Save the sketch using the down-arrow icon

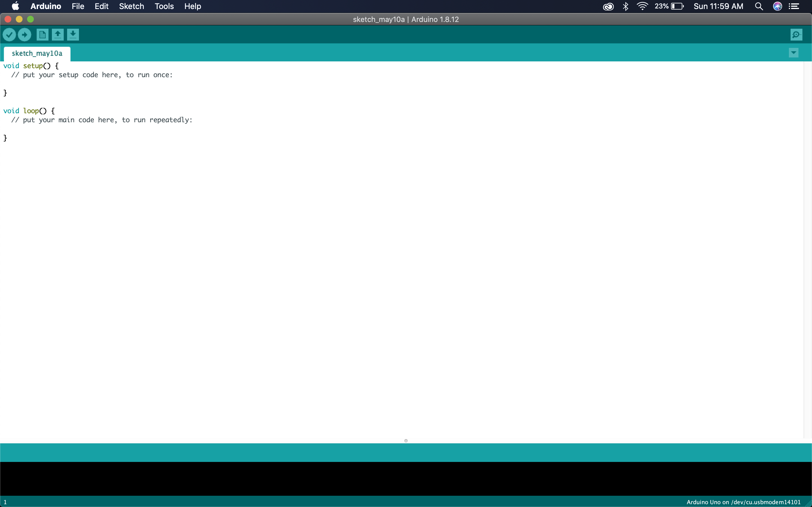pos(73,35)
